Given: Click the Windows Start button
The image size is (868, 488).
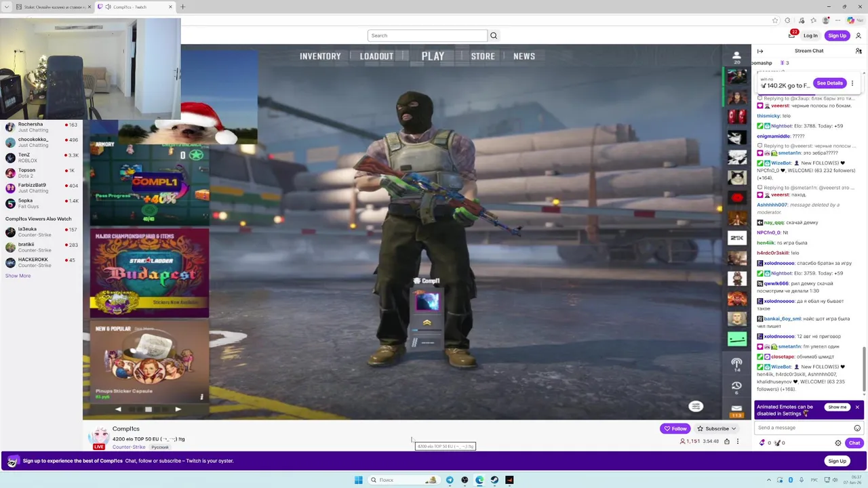Looking at the screenshot, I should pos(358,480).
